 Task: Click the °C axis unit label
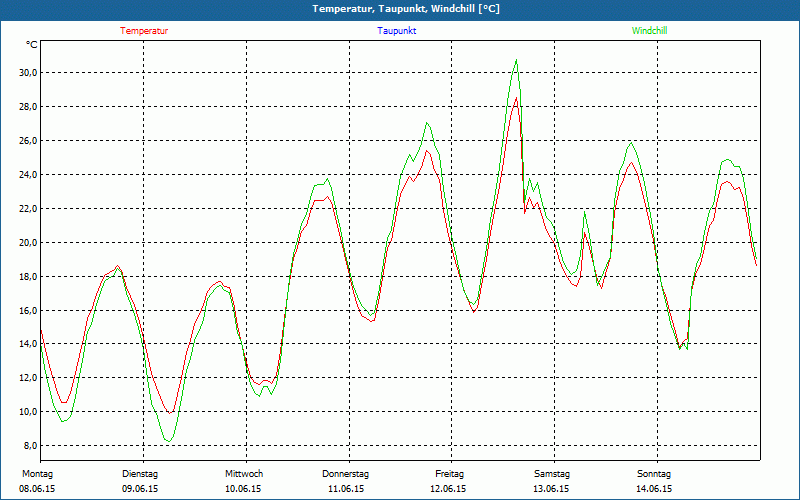[x=32, y=45]
